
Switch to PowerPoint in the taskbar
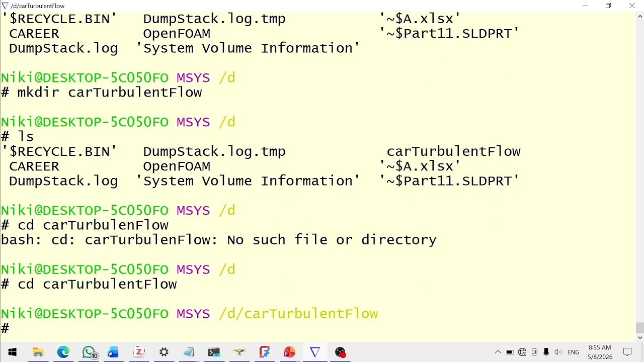coord(289,352)
